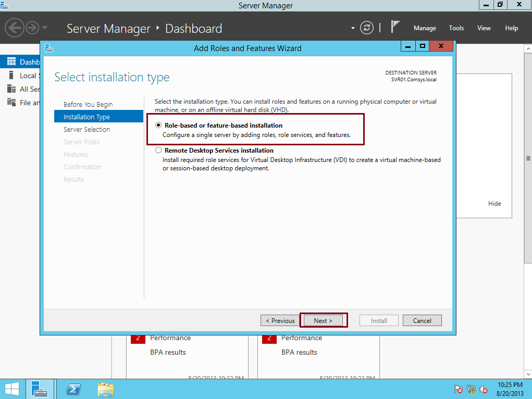Open the Tools menu
This screenshot has height=399, width=532.
coord(456,28)
